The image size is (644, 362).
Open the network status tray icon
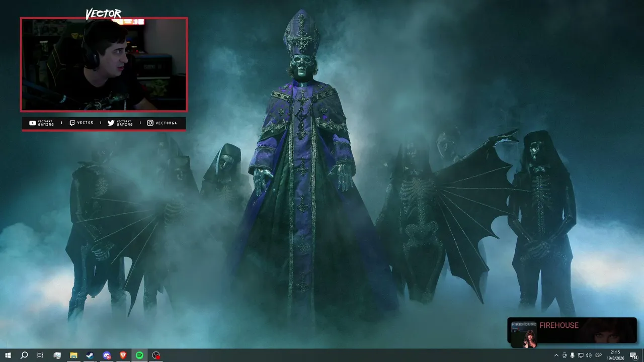[581, 355]
